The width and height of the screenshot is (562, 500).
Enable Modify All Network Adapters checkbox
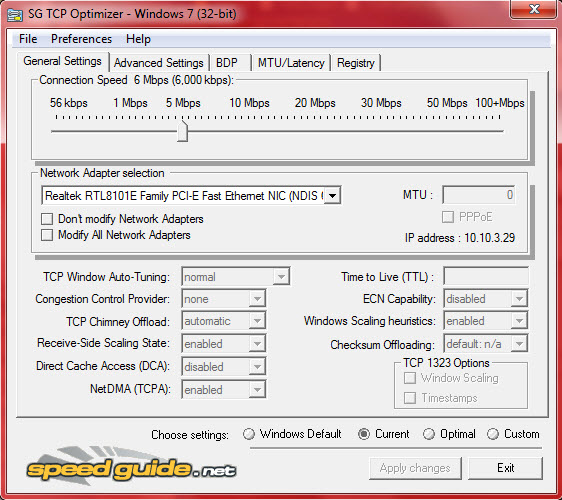[x=47, y=235]
